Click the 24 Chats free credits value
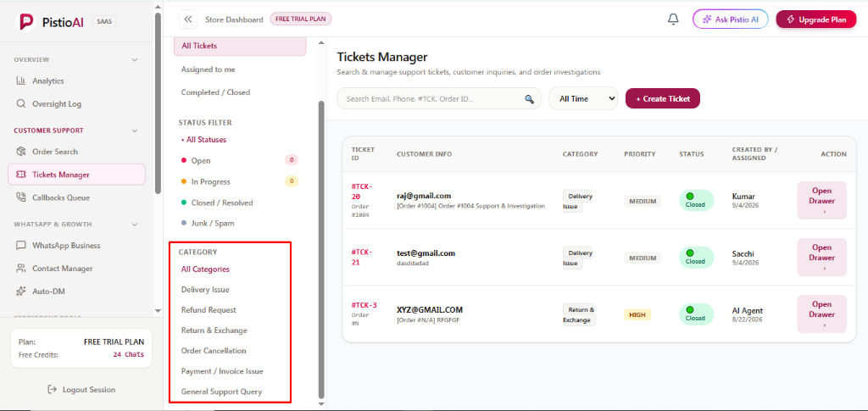 point(129,354)
